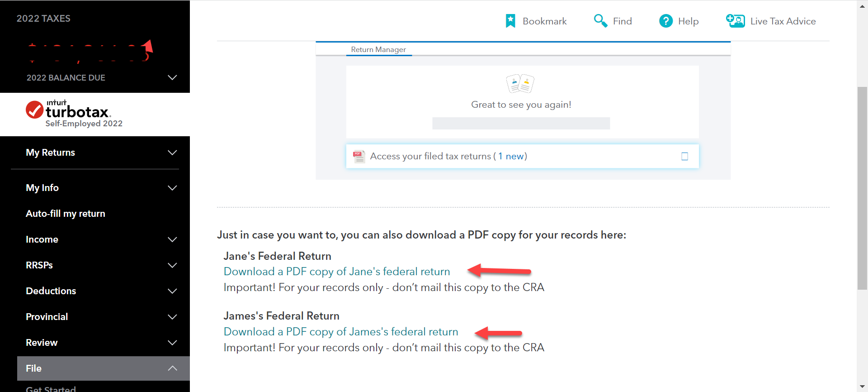
Task: Expand the Deductions section chevron
Action: pos(172,291)
